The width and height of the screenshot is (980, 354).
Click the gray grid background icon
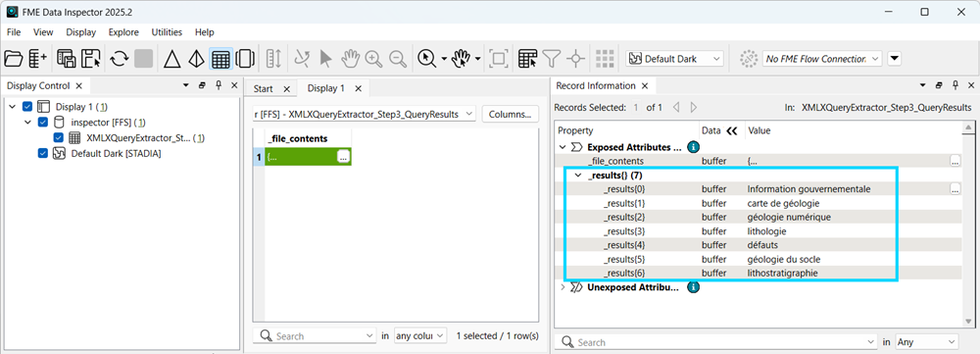(x=605, y=59)
